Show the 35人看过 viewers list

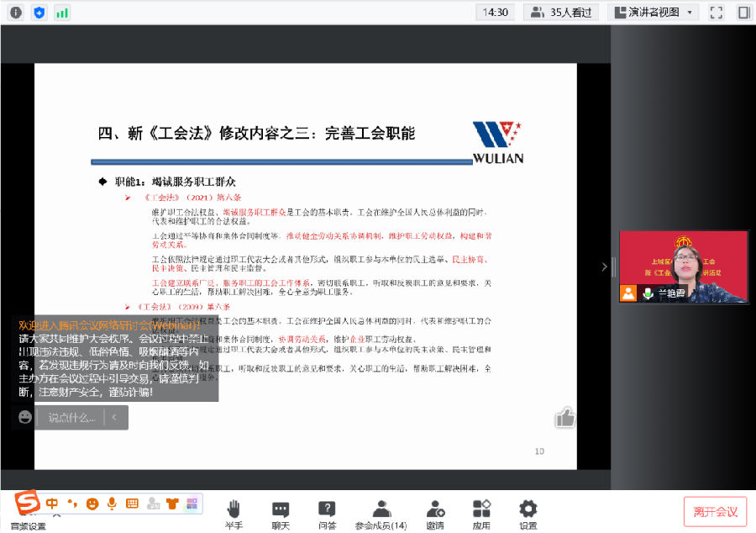click(560, 13)
